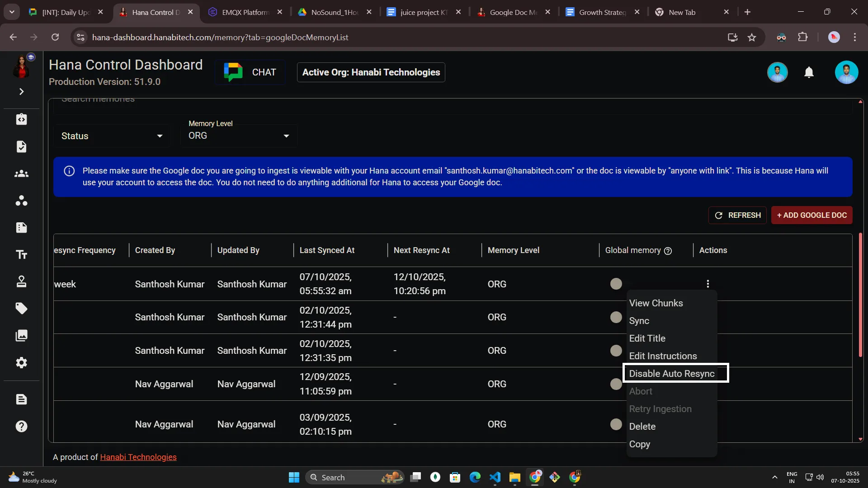Viewport: 868px width, 488px height.
Task: Open the Hanabi Technologies link
Action: [x=138, y=457]
